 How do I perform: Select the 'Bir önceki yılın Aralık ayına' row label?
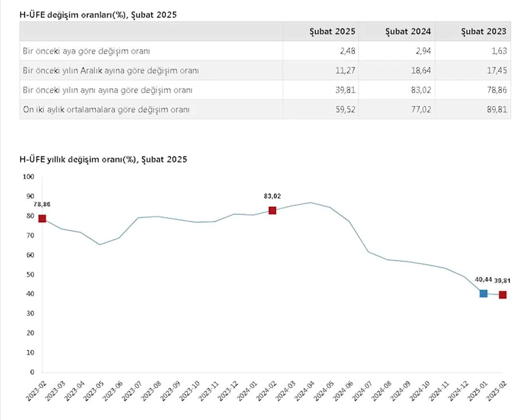(x=111, y=71)
